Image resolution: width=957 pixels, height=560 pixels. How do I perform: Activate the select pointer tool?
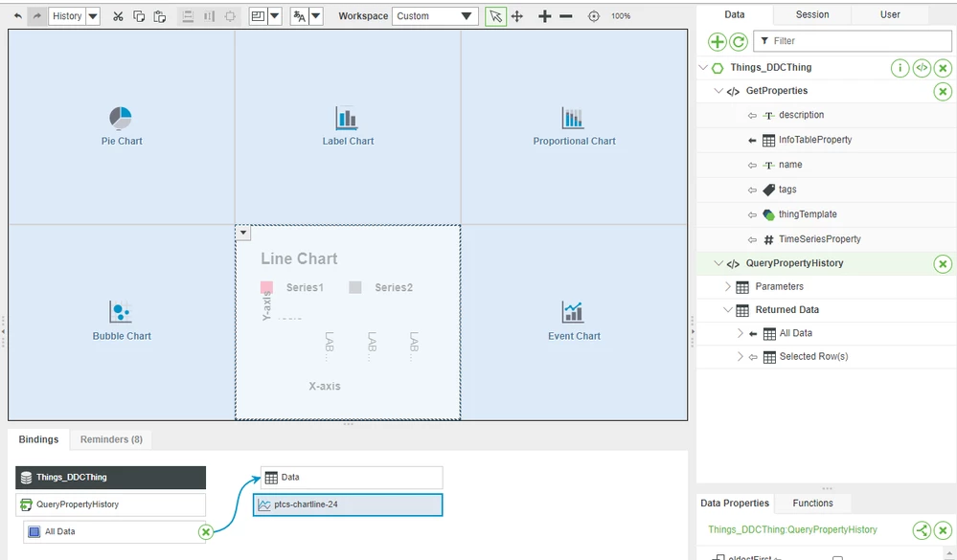pos(495,16)
